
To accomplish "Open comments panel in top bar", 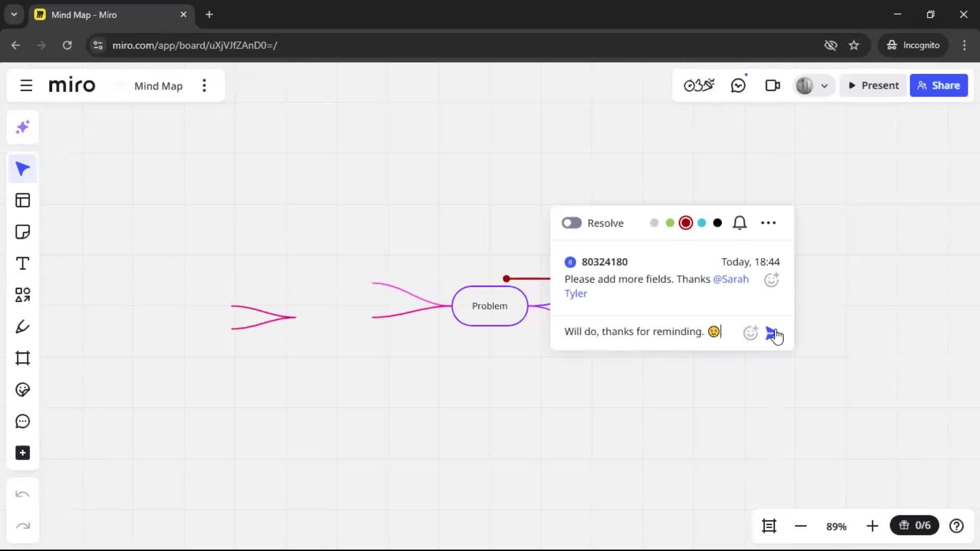I will [738, 86].
